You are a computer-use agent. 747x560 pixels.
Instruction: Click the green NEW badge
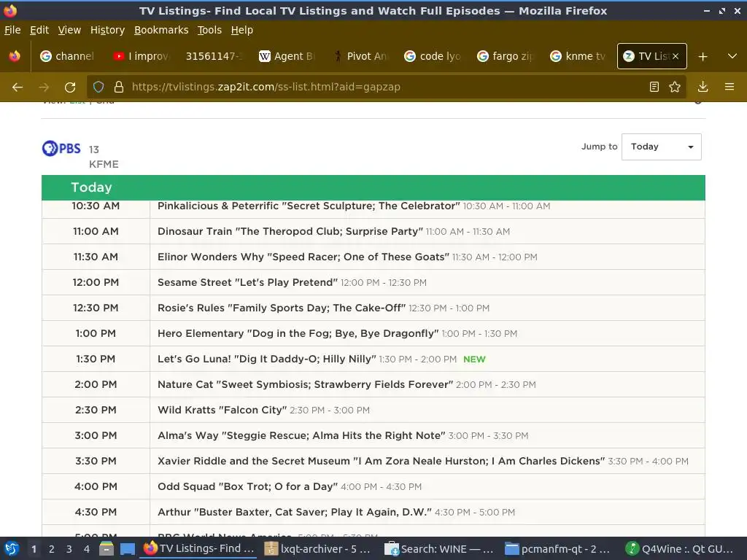pos(474,359)
